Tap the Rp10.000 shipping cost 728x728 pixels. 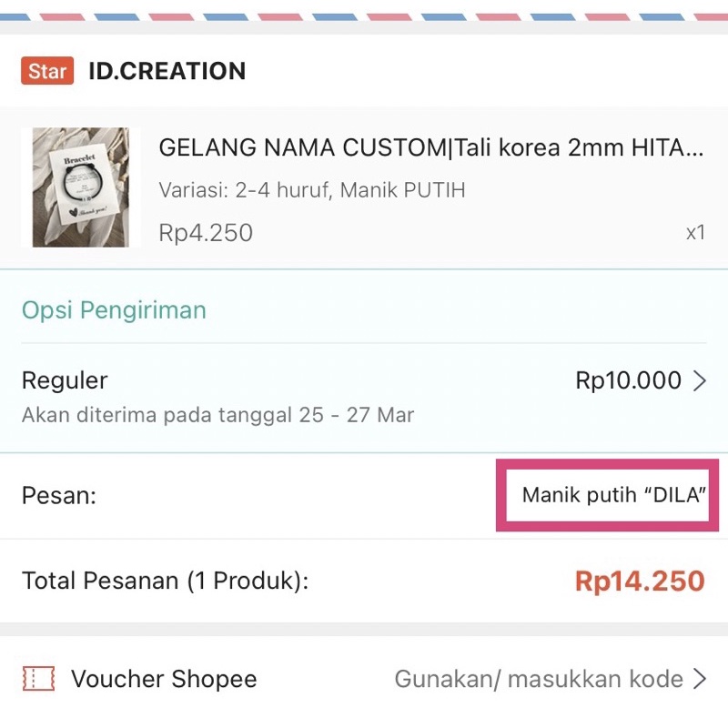[x=628, y=380]
